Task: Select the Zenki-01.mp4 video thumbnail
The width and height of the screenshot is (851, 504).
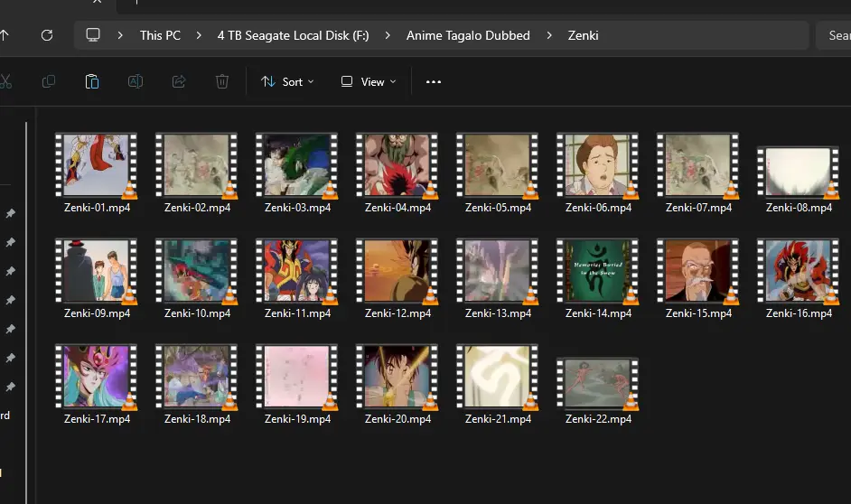Action: (x=97, y=165)
